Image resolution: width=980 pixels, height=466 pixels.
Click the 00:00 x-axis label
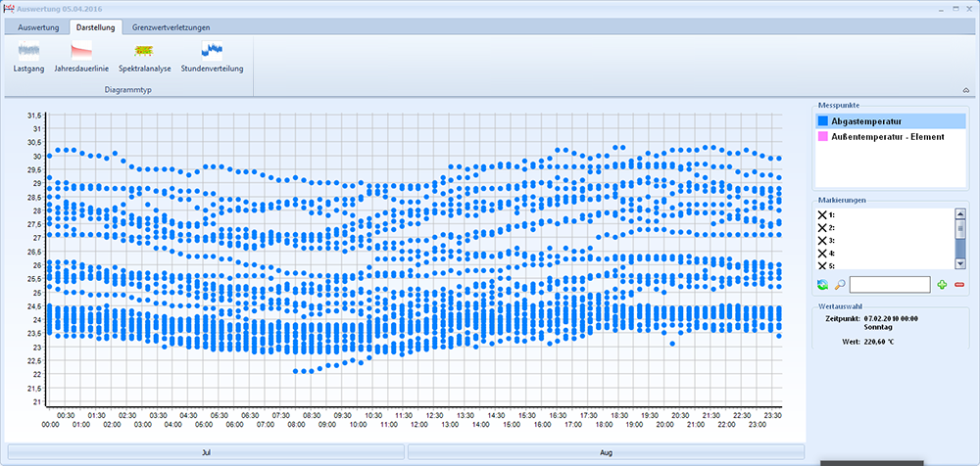tap(50, 425)
